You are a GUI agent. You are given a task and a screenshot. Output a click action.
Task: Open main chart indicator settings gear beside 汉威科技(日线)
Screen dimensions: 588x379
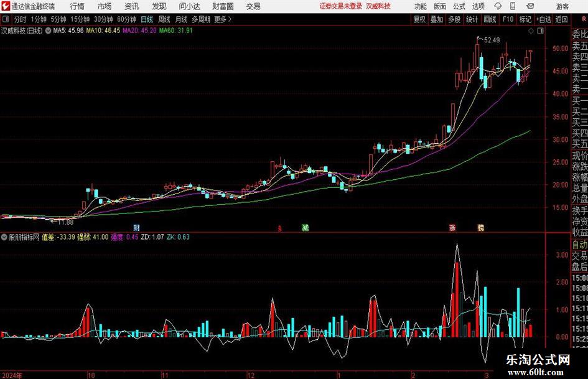click(x=48, y=30)
